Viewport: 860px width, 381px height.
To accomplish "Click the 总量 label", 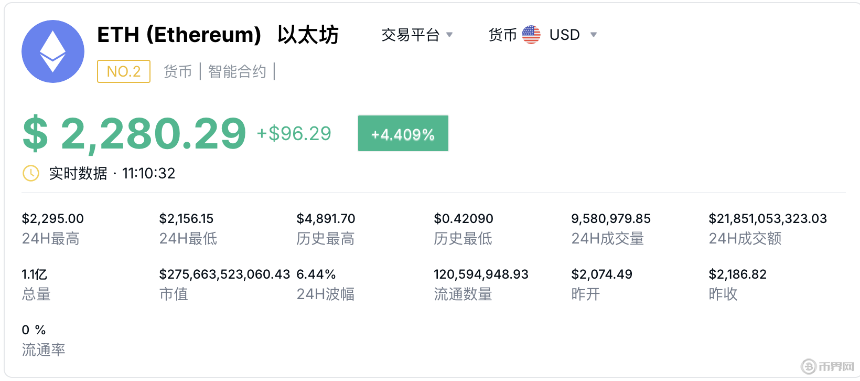I will click(36, 294).
